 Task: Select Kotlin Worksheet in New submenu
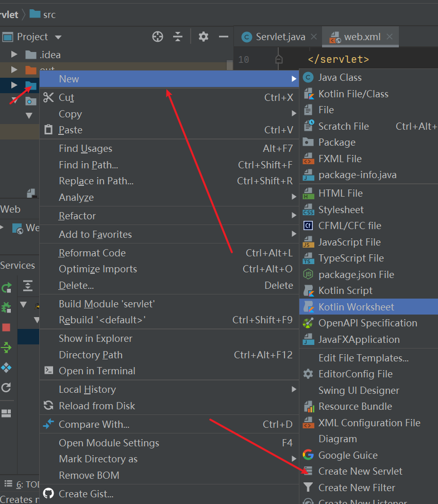[369, 307]
